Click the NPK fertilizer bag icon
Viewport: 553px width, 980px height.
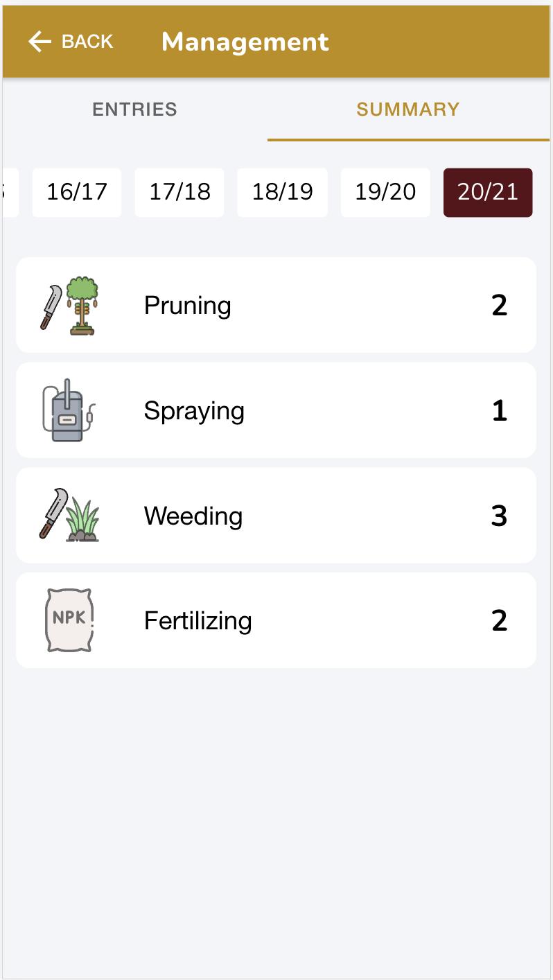tap(69, 620)
